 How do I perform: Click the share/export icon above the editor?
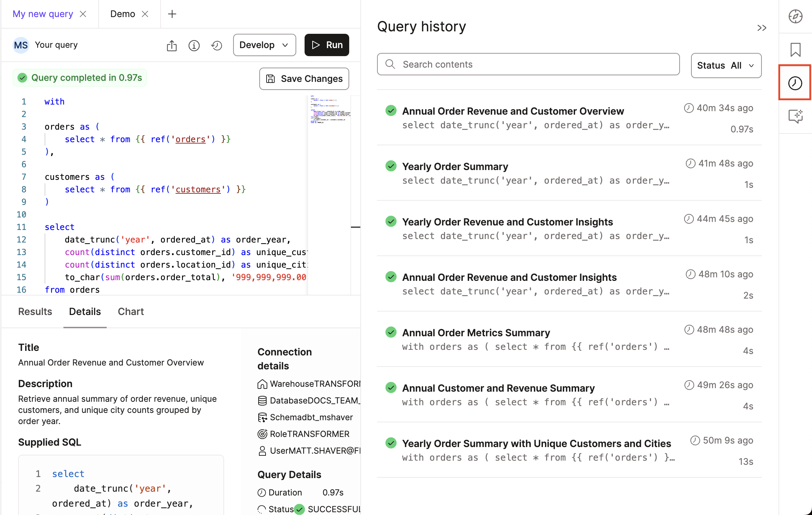click(x=171, y=45)
